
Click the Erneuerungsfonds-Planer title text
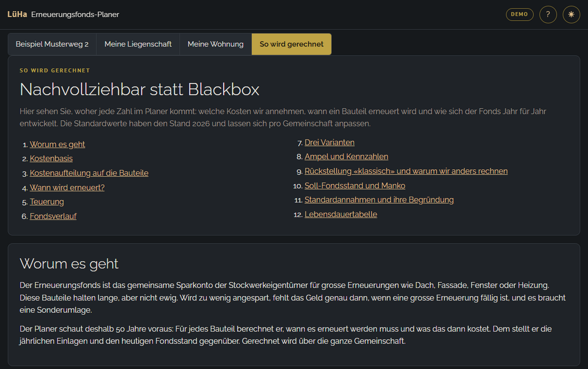tap(75, 15)
